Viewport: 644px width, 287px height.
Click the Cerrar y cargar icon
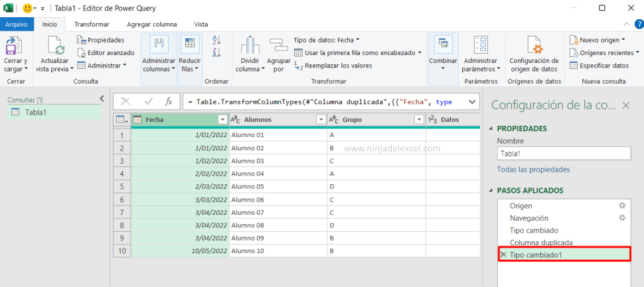[x=13, y=45]
